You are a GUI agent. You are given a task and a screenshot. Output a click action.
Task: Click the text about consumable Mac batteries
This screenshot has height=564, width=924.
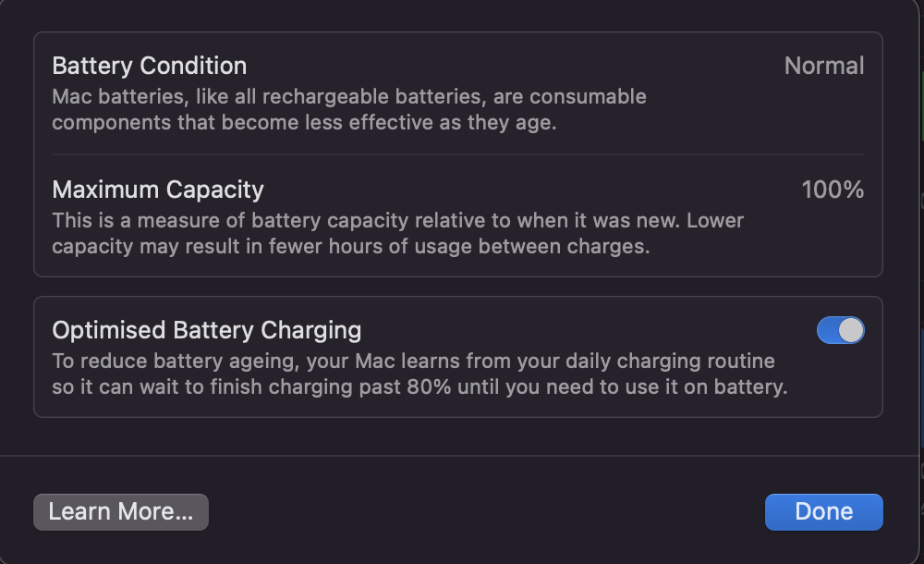pos(349,109)
